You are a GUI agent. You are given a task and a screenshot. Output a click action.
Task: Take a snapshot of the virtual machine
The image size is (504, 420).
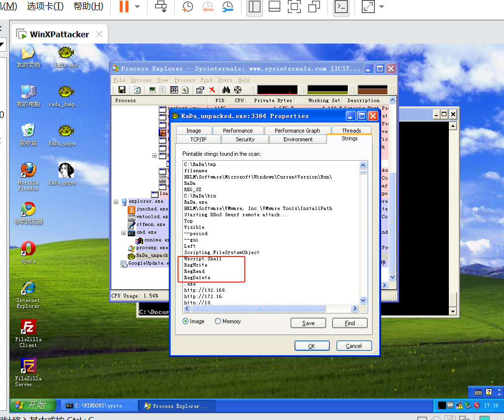[187, 6]
